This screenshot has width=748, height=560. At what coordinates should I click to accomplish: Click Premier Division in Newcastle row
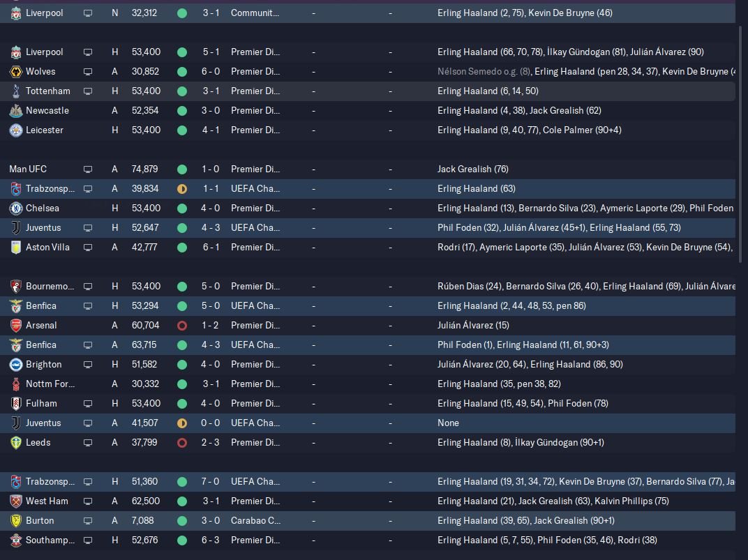pyautogui.click(x=255, y=111)
